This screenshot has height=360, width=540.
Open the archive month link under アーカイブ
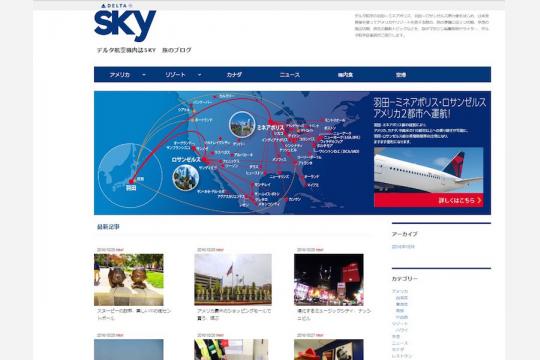tap(403, 247)
